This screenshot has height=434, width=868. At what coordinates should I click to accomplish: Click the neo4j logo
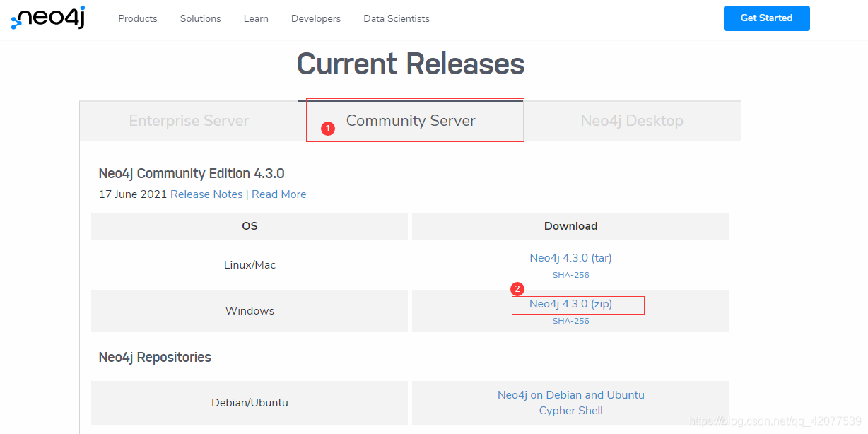coord(48,18)
